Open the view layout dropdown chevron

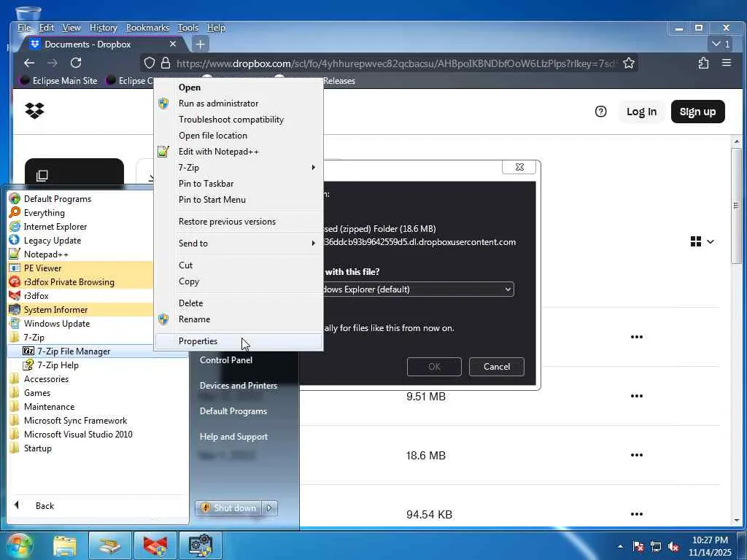click(x=711, y=241)
